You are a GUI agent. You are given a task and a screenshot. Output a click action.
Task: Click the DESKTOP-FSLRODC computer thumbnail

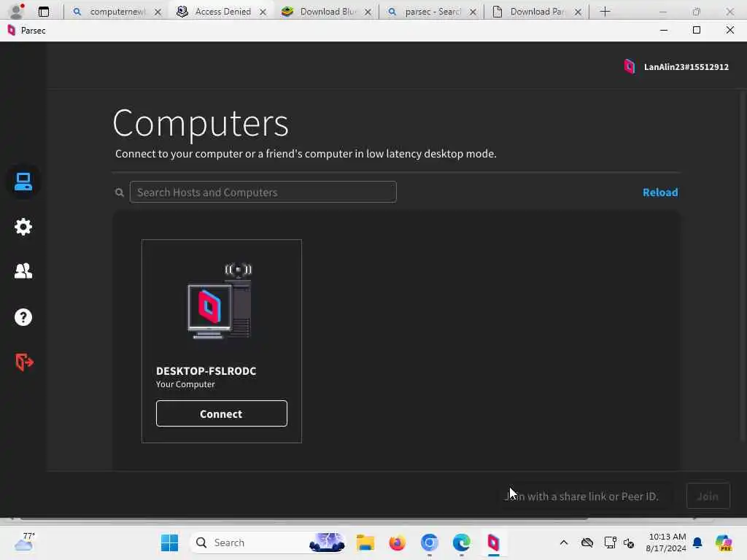[220, 301]
